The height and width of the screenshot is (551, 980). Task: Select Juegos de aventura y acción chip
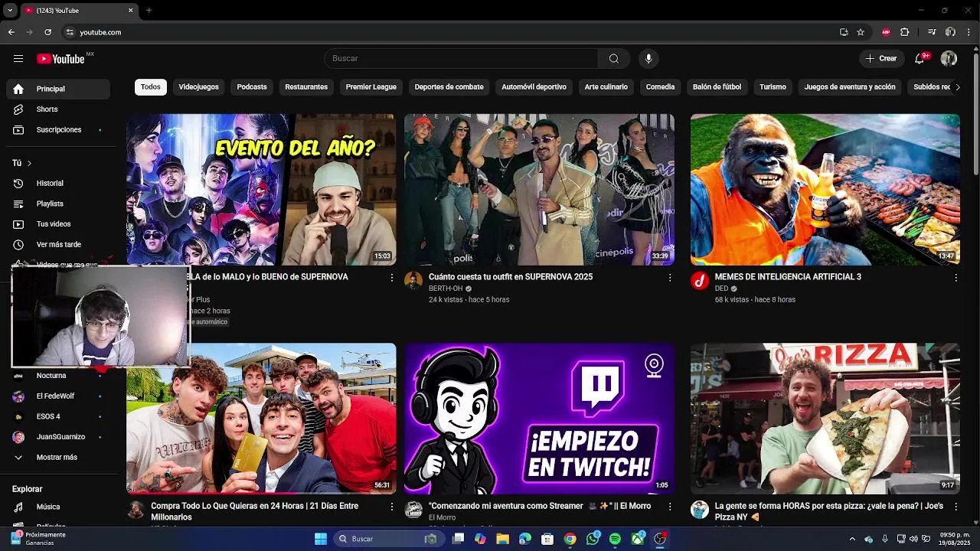850,87
